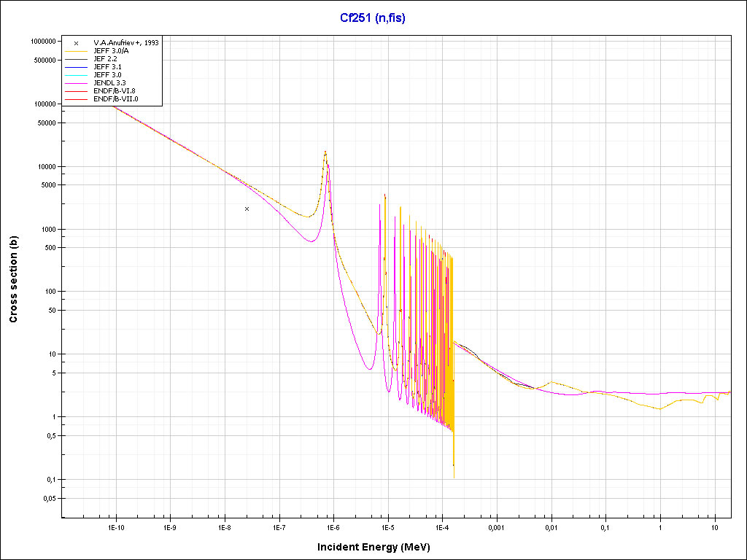Click the Anufriev data point x on the plot

247,209
